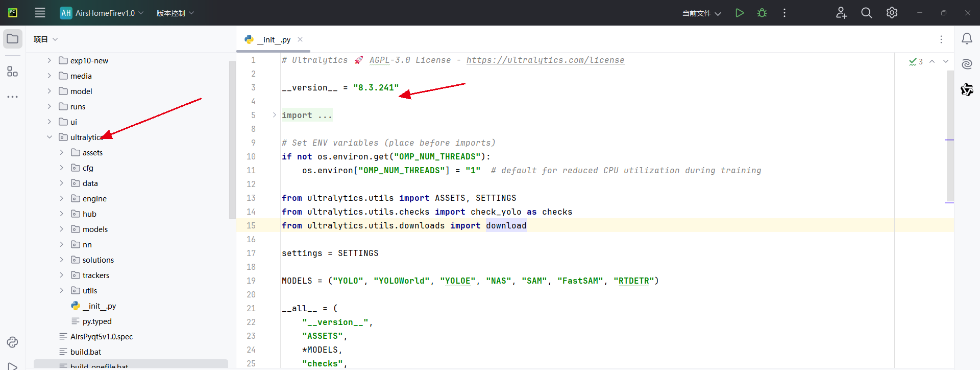Expand the ui folder
The height and width of the screenshot is (370, 980).
(49, 122)
